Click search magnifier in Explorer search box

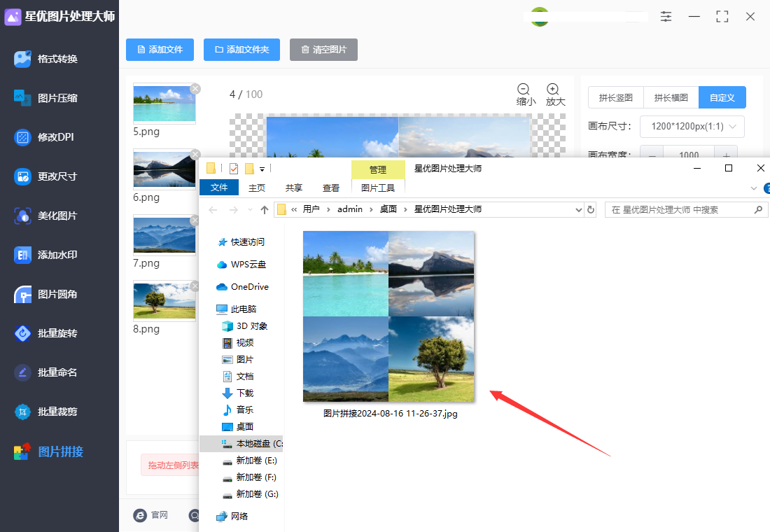click(758, 210)
